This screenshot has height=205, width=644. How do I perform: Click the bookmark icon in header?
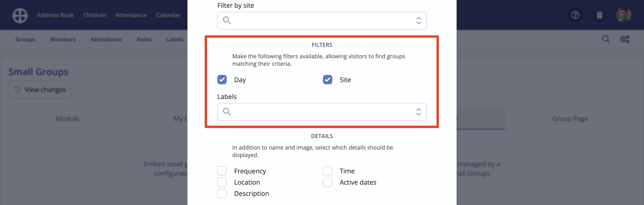pyautogui.click(x=600, y=15)
